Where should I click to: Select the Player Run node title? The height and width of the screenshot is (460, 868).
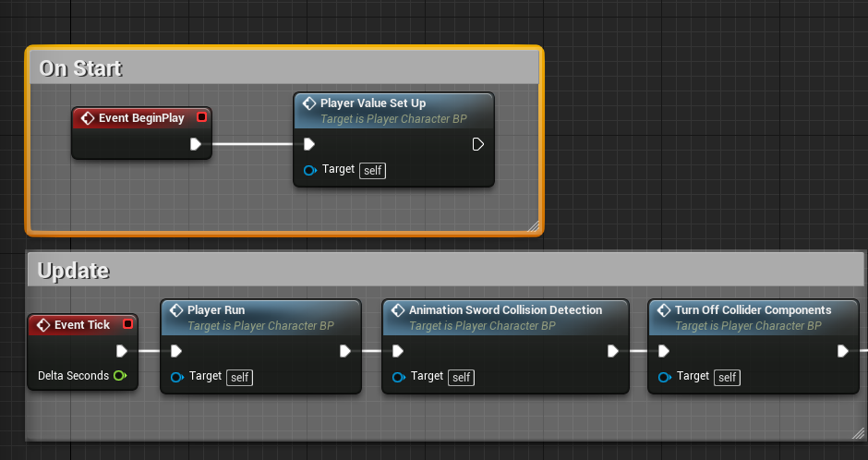click(216, 310)
